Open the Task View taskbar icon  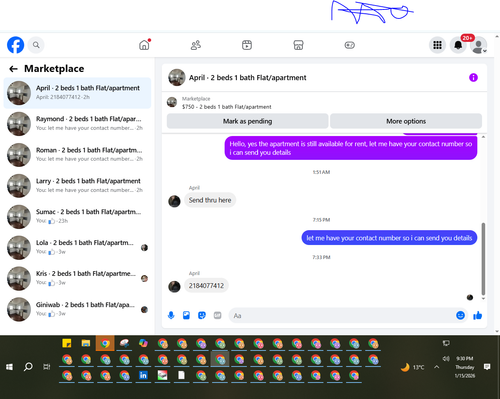[x=47, y=367]
